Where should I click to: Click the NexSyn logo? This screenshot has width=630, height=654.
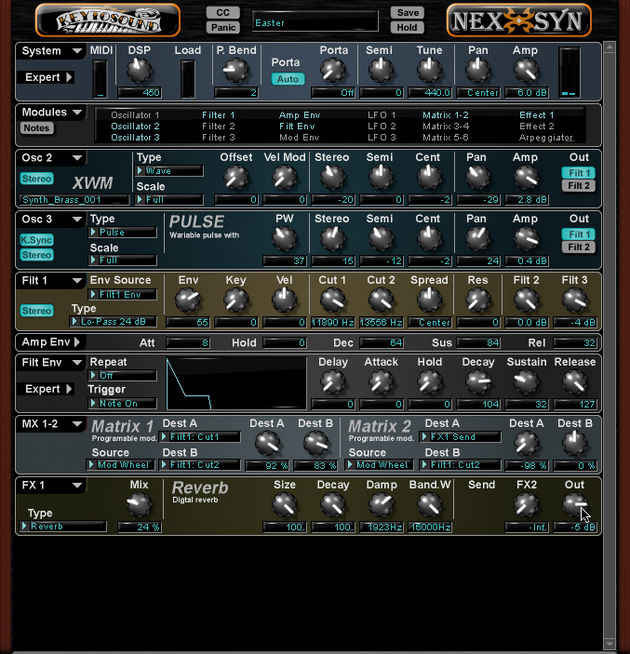(x=519, y=20)
